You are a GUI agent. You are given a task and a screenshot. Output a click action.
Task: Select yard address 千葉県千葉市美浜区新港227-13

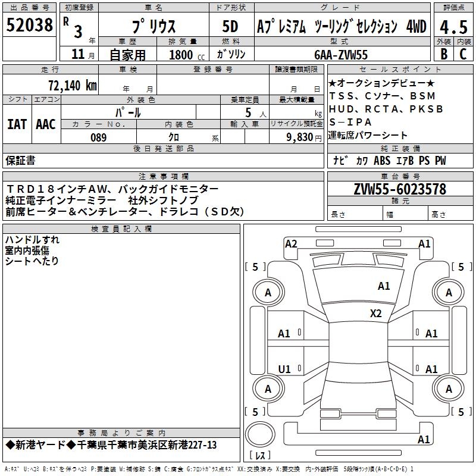[x=146, y=445]
